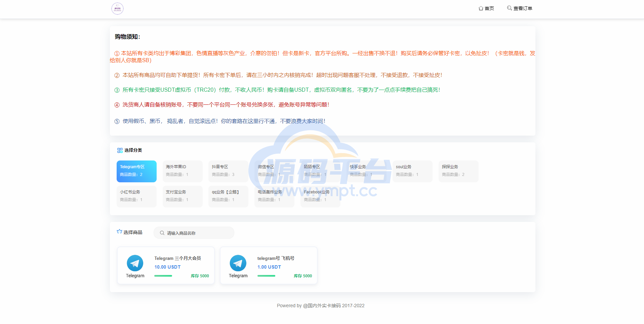The width and height of the screenshot is (644, 324).
Task: Select the 小红书业务 category
Action: pos(136,196)
